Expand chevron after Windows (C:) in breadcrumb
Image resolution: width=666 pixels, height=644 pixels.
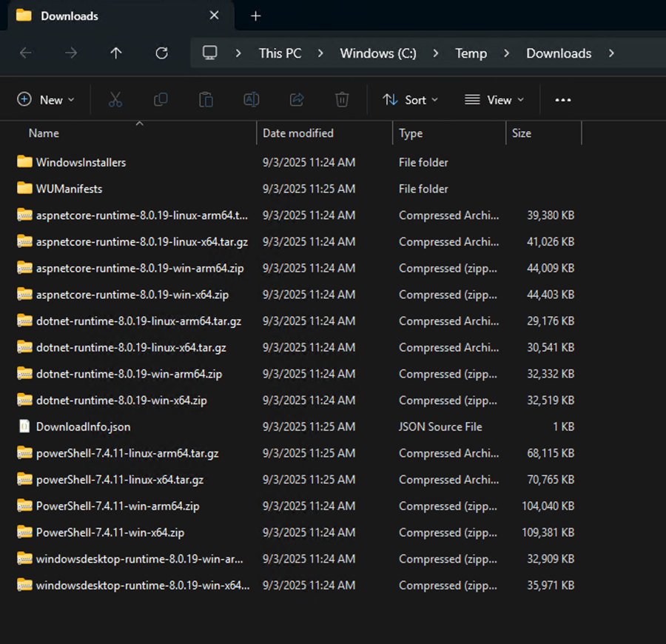click(x=436, y=53)
